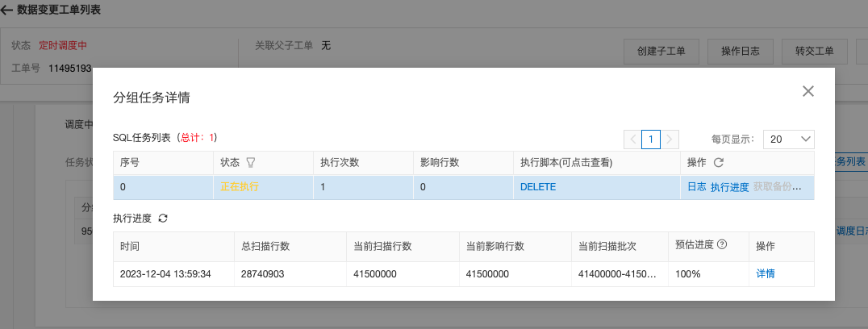Image resolution: width=868 pixels, height=329 pixels.
Task: Open 详情 in the progress row
Action: 766,273
